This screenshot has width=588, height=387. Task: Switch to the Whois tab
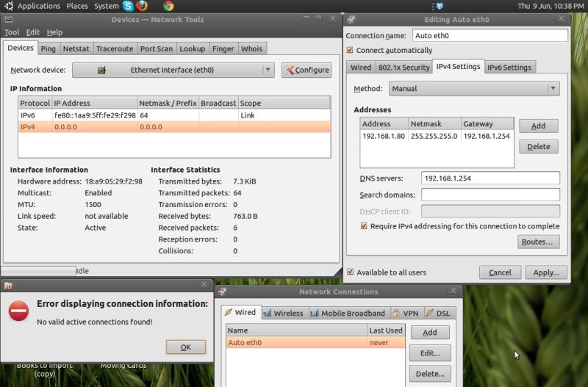pyautogui.click(x=251, y=48)
